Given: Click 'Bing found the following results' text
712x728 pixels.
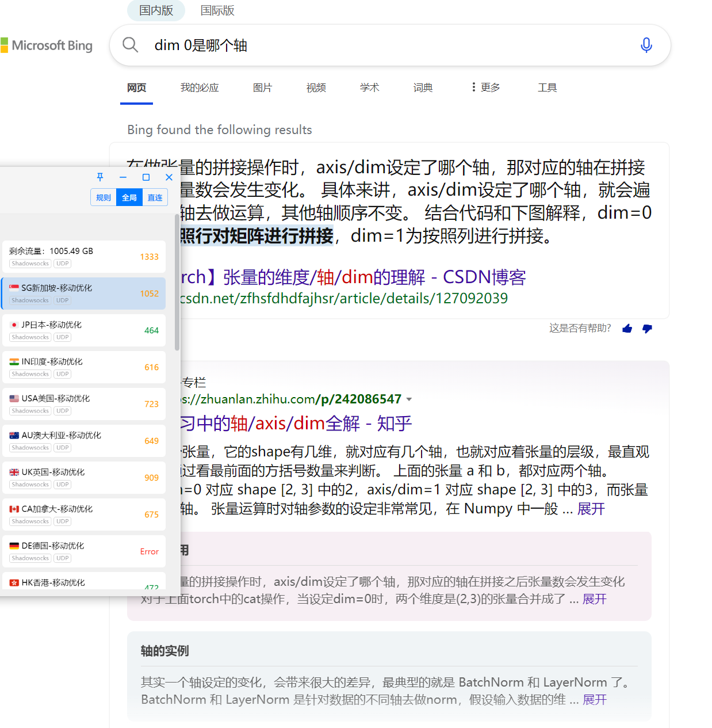Looking at the screenshot, I should [x=220, y=129].
